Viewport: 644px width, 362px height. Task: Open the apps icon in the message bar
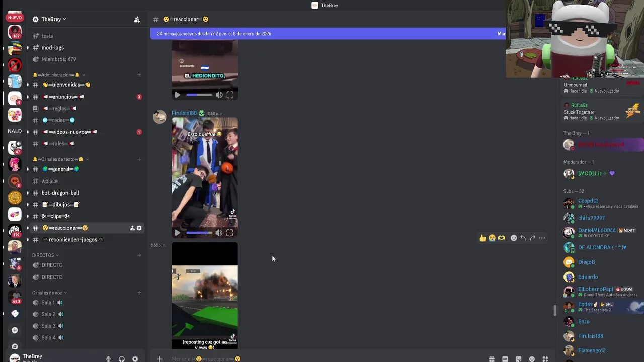545,359
